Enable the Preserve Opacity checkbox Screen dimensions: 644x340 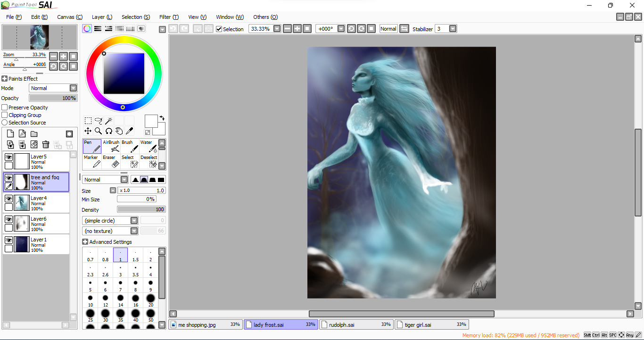pos(5,108)
